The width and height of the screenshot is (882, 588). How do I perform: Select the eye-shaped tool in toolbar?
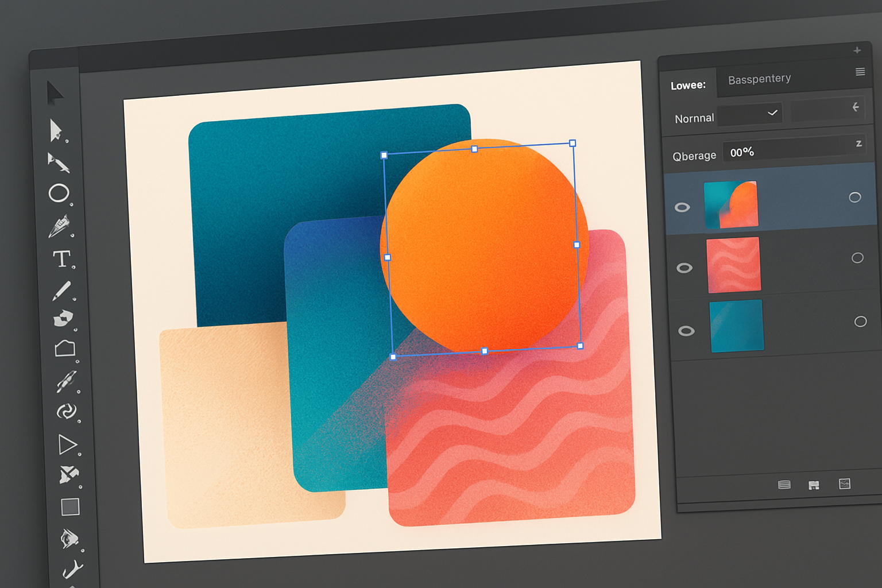tap(70, 539)
